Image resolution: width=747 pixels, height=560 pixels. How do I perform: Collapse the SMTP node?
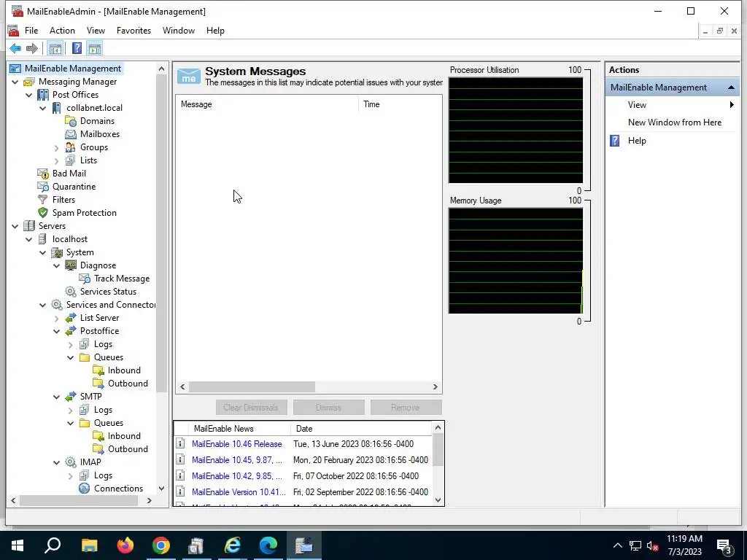(x=57, y=397)
